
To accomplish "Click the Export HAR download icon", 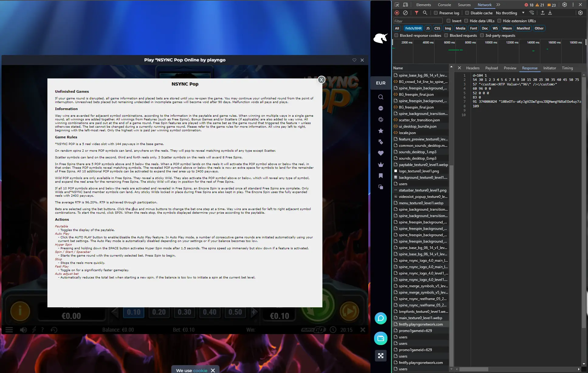I will click(x=550, y=13).
